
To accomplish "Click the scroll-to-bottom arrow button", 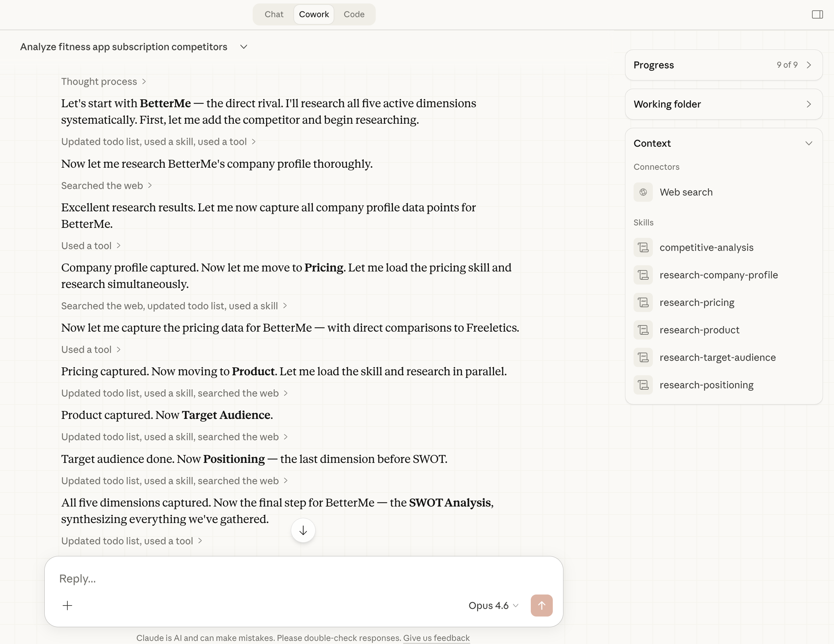I will pos(303,530).
